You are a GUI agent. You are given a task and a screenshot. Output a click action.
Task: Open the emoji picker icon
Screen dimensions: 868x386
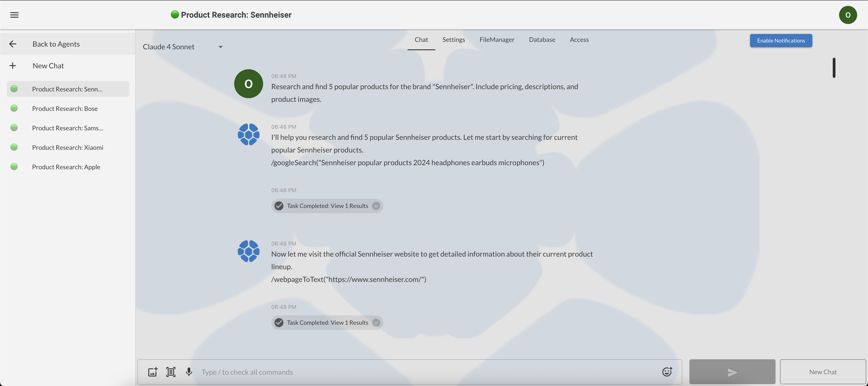click(667, 372)
